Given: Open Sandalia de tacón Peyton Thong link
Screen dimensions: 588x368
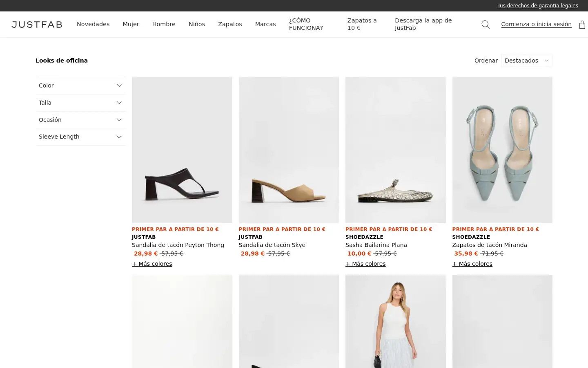Looking at the screenshot, I should (178, 245).
